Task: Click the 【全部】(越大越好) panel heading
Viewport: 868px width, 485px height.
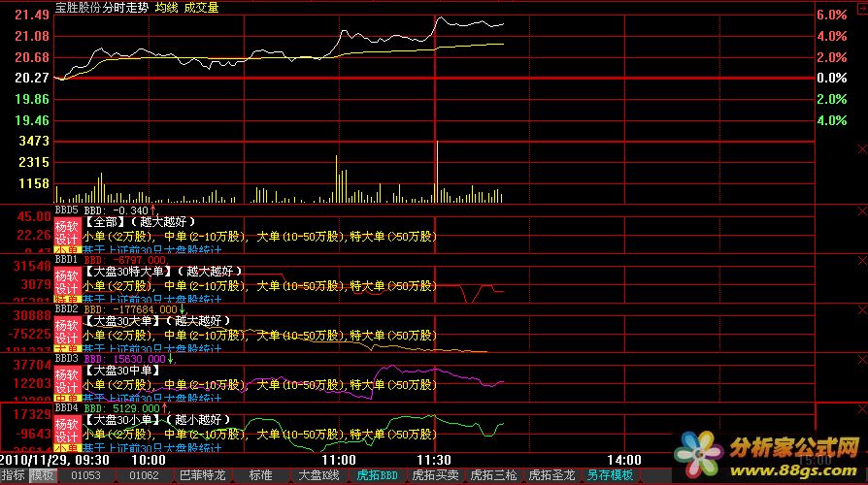Action: (140, 222)
